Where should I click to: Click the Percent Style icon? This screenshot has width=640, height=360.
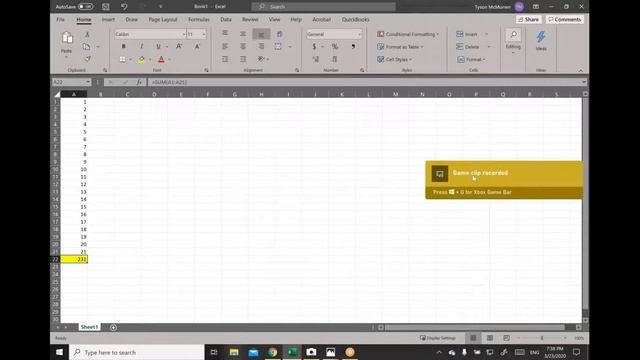[335, 47]
